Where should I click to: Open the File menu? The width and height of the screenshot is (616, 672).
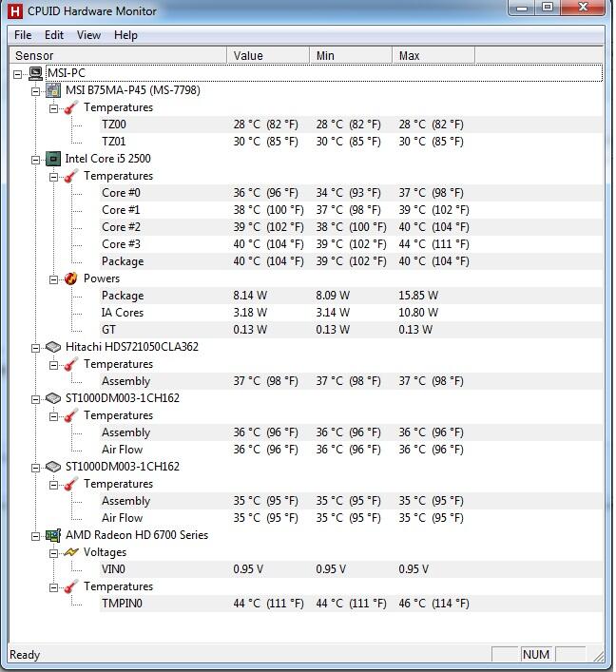(23, 35)
